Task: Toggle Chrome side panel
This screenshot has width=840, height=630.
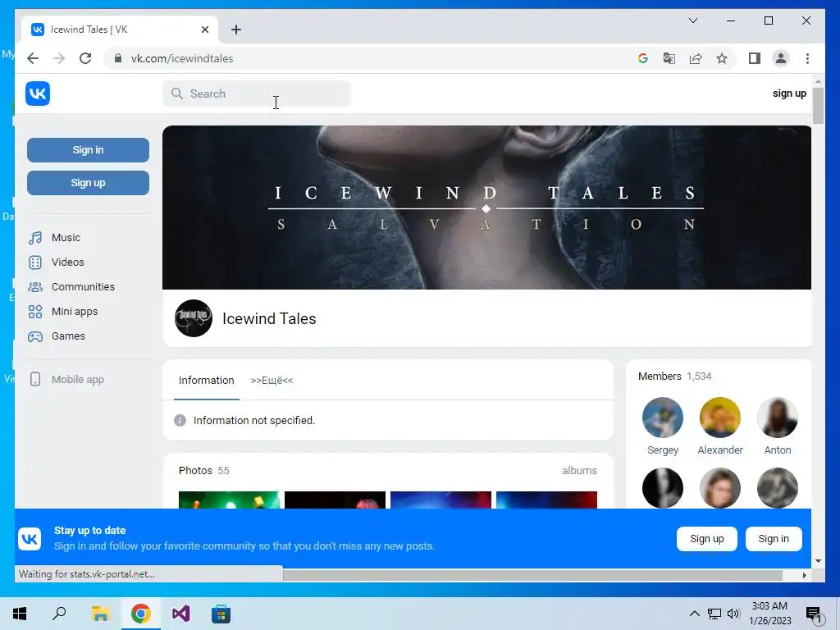Action: pyautogui.click(x=755, y=58)
